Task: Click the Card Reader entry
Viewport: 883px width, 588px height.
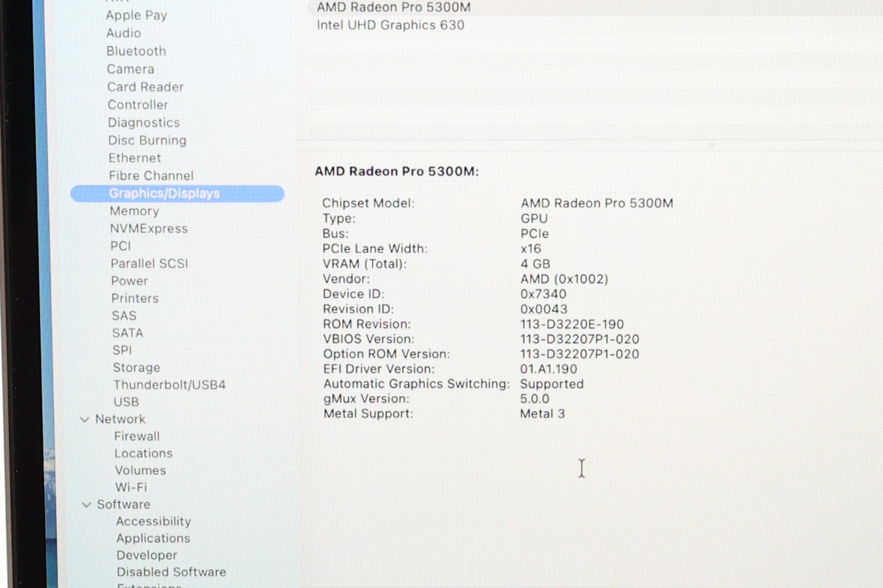Action: point(145,87)
